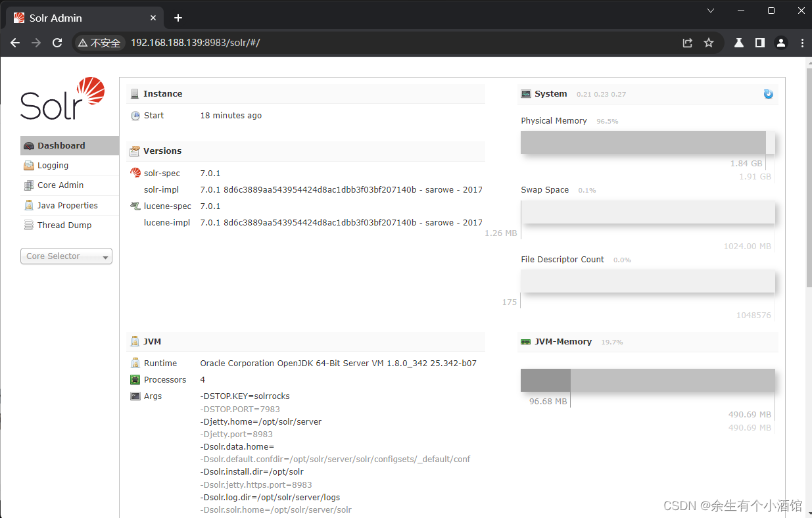The image size is (812, 518).
Task: Toggle the browser side panel
Action: coord(760,43)
